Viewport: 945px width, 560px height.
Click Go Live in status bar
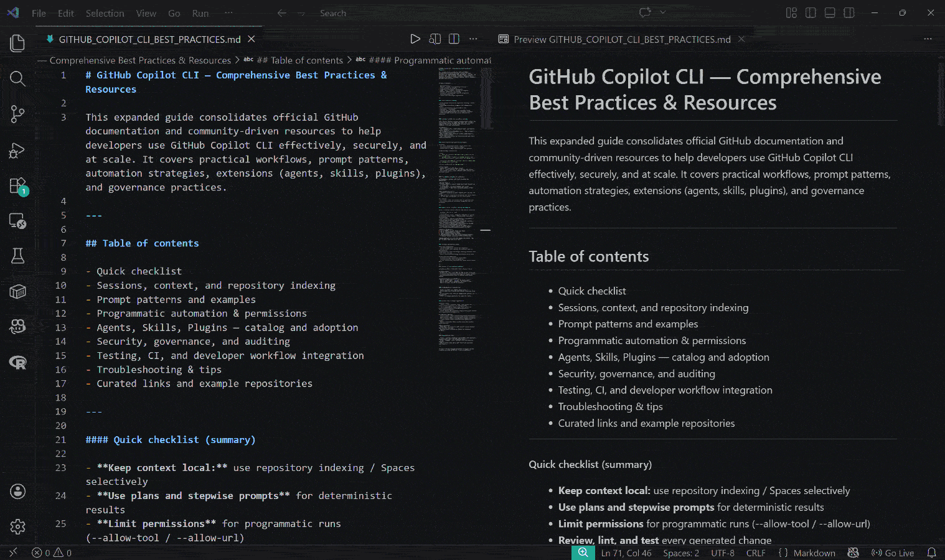pos(893,553)
